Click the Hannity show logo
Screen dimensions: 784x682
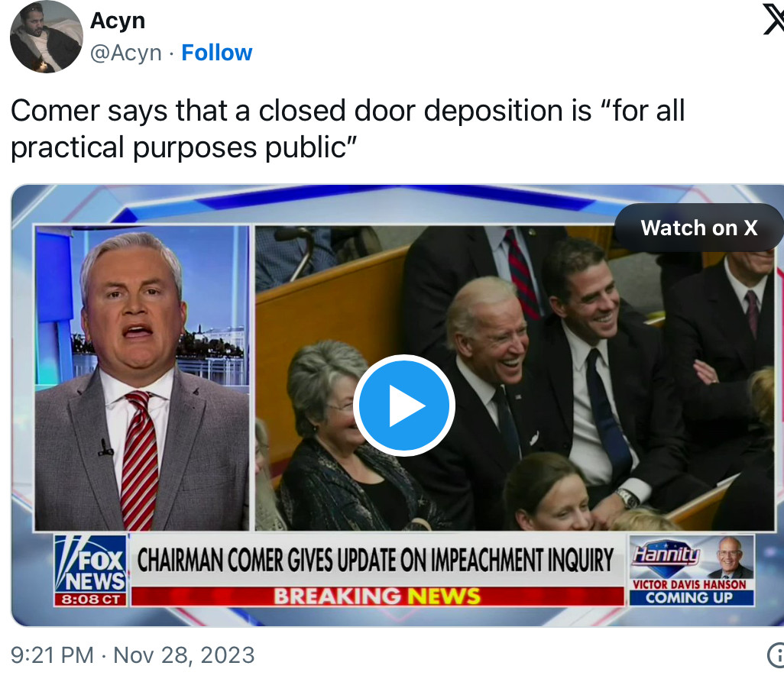pyautogui.click(x=666, y=554)
